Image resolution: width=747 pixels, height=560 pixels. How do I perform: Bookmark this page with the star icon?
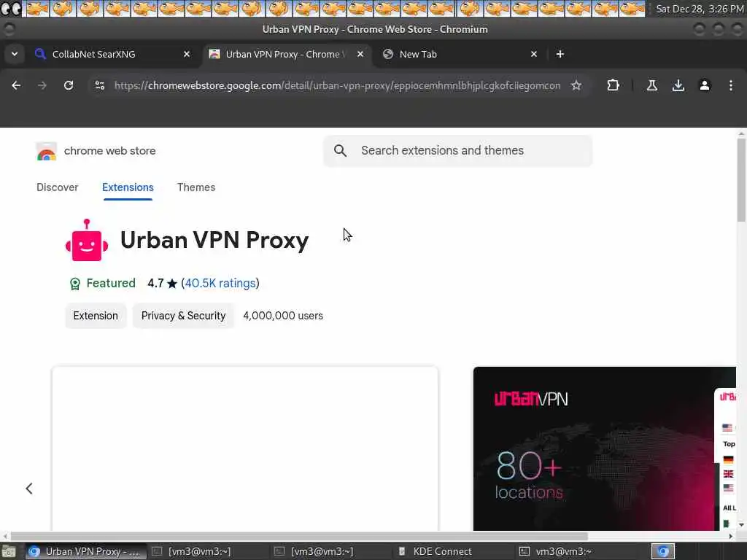tap(576, 85)
